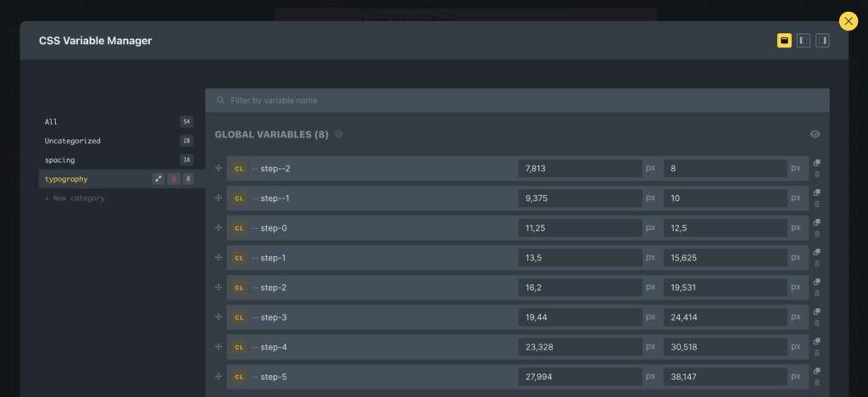Image resolution: width=868 pixels, height=397 pixels.
Task: Click the CL badge on step-2 row
Action: tap(239, 288)
